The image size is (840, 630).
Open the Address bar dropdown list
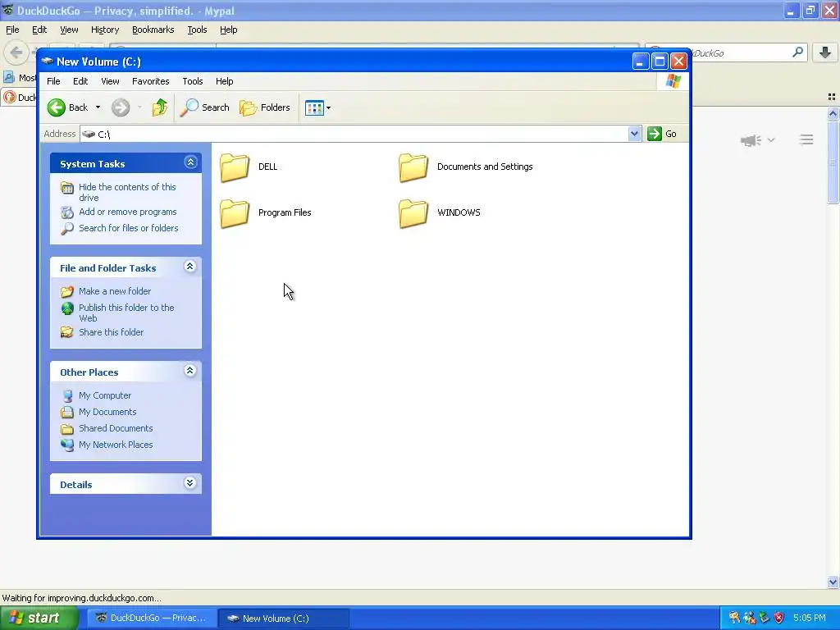[x=634, y=134]
